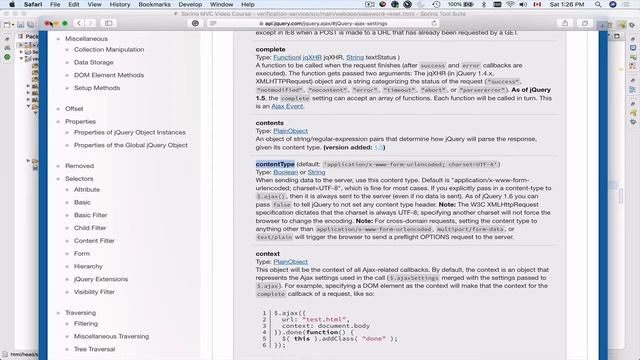Open the Selectors category
Screen dimensions: 640x360
point(79,179)
